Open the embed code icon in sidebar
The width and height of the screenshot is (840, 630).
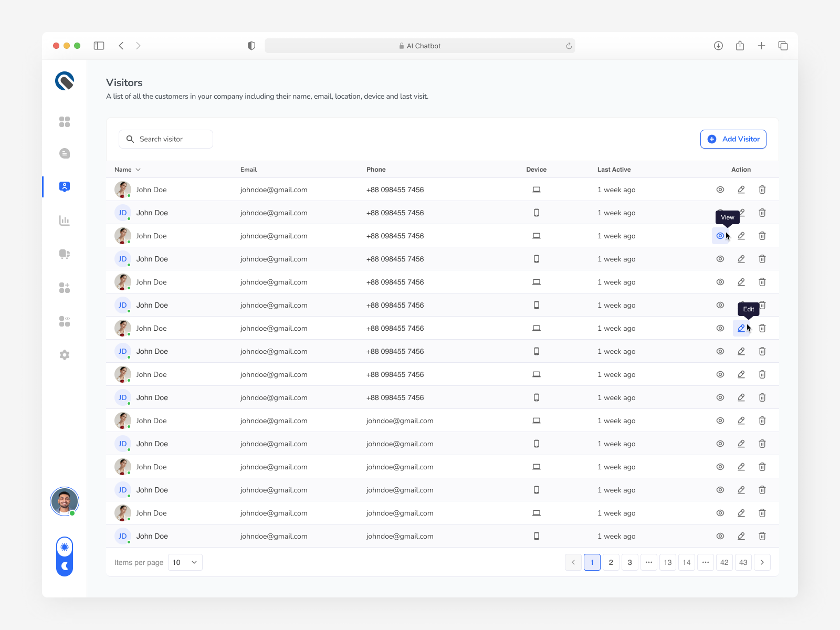coord(64,321)
